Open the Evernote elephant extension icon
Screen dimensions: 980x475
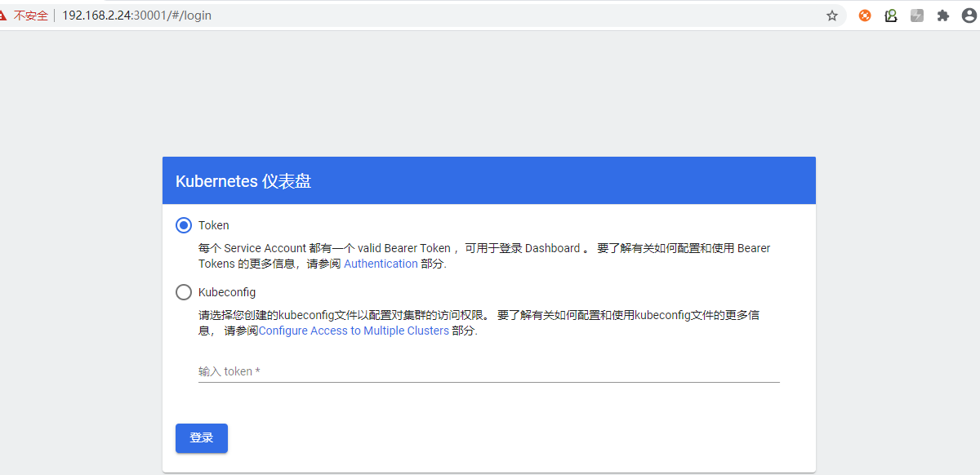coord(891,16)
